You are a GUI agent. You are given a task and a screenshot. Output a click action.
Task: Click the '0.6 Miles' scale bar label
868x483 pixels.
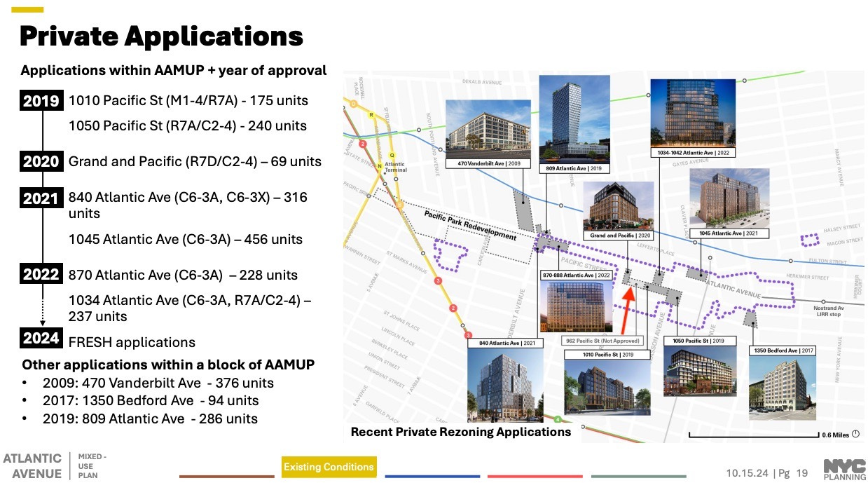tap(836, 435)
